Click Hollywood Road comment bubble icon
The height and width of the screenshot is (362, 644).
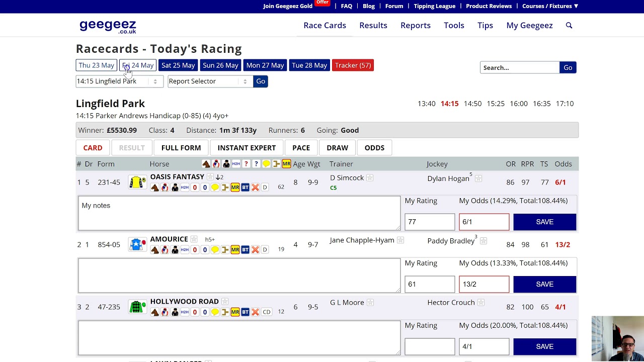pyautogui.click(x=215, y=312)
